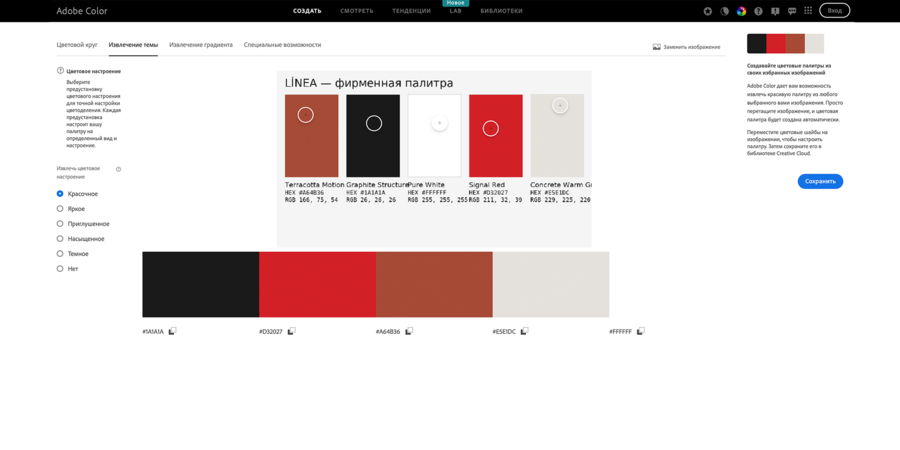
Task: Copy hex code #FFFFFF
Action: click(x=641, y=331)
